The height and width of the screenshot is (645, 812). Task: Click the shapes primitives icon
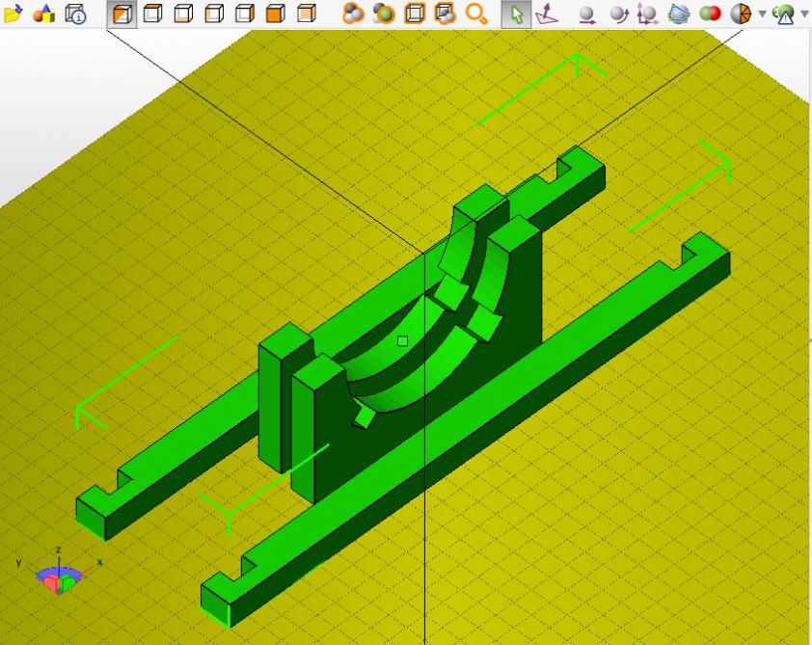(x=43, y=13)
